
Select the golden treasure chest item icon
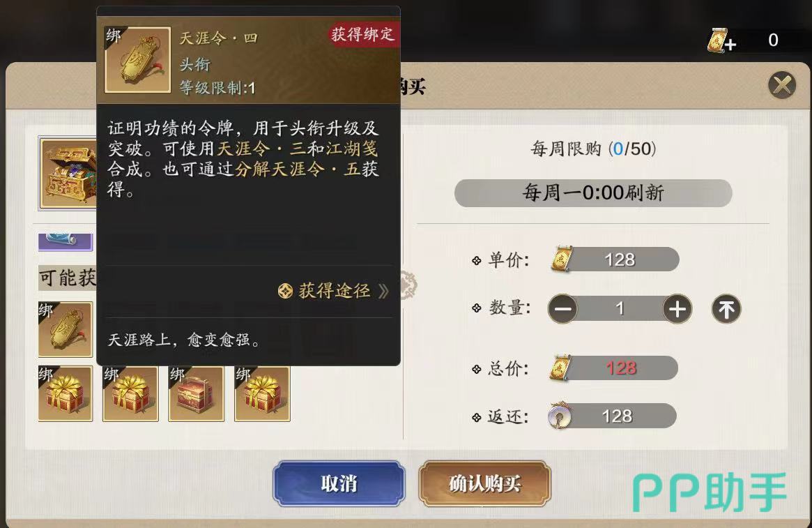(68, 174)
